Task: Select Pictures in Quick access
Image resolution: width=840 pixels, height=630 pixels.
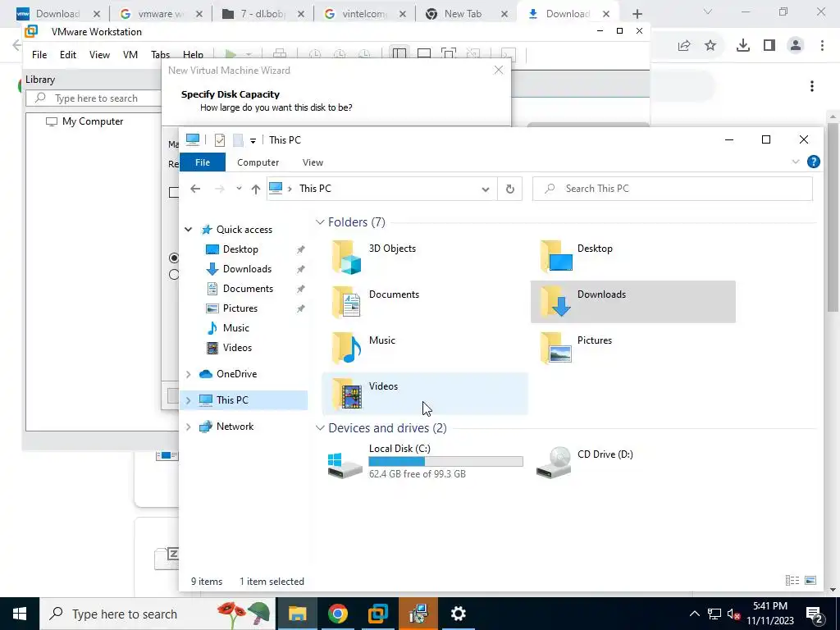Action: pos(240,308)
